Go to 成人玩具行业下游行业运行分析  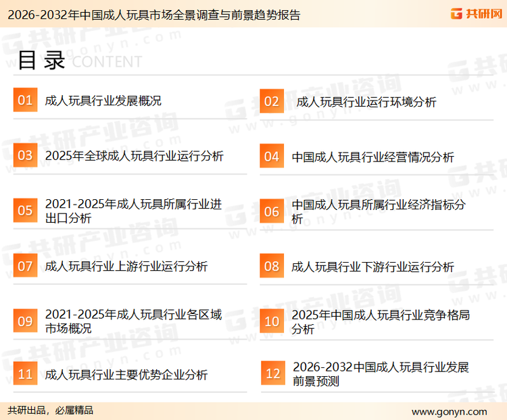coord(372,267)
